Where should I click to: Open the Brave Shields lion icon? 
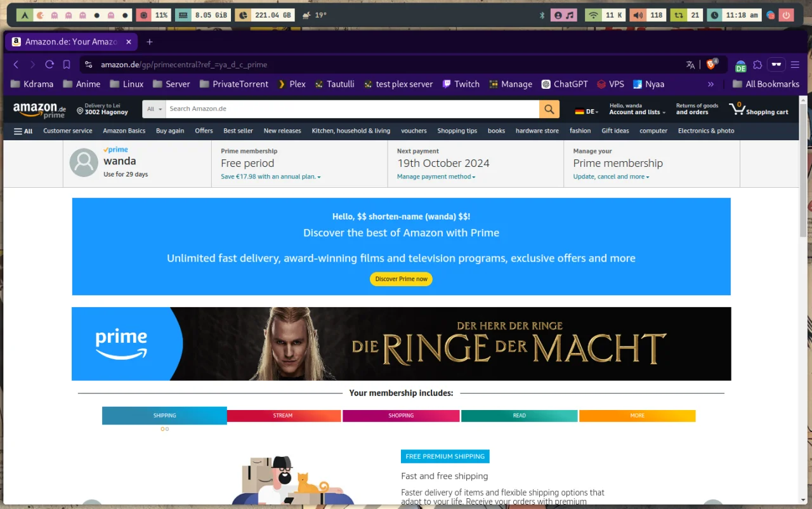coord(711,65)
